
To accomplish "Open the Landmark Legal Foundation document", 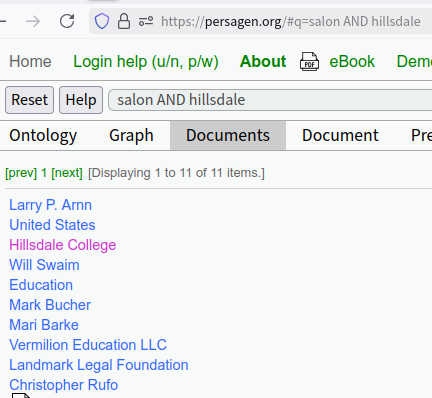I will point(99,365).
